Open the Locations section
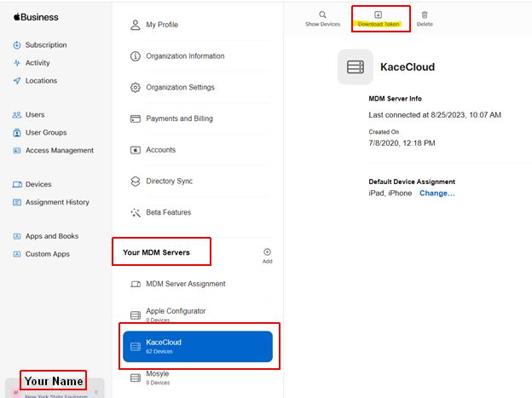 tap(41, 81)
